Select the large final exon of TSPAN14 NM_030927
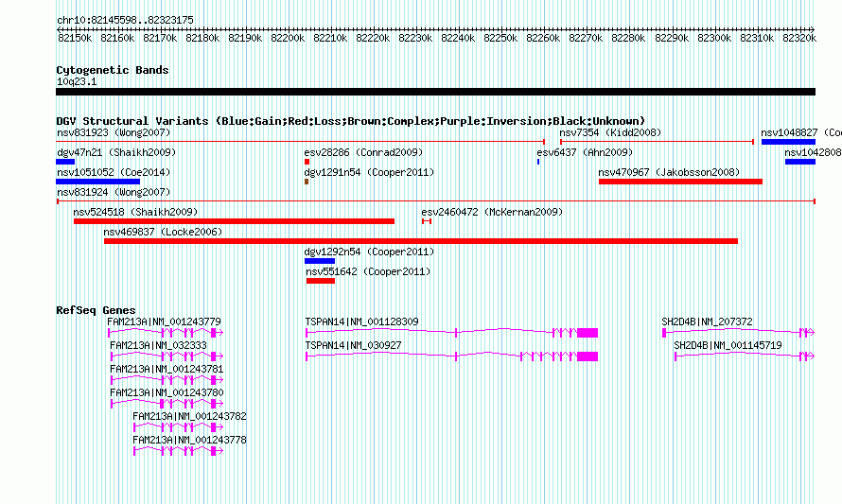This screenshot has height=504, width=842. (588, 356)
